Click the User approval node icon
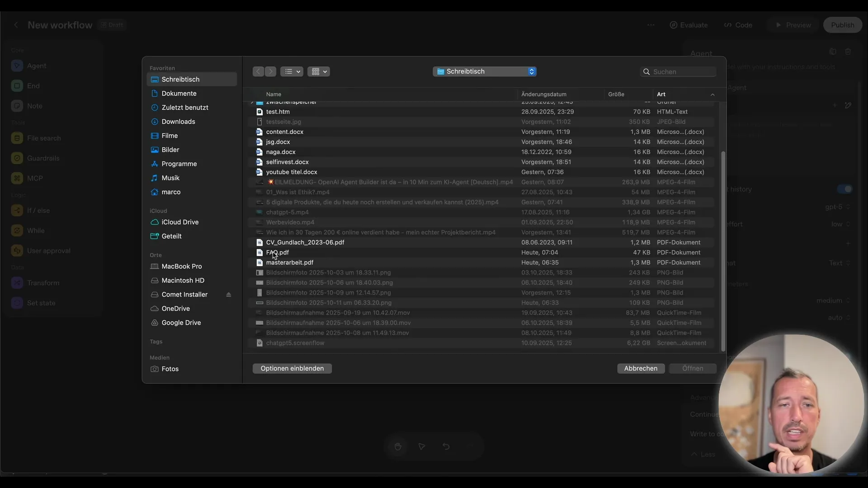Screen dimensions: 868x488 [x=17, y=250]
